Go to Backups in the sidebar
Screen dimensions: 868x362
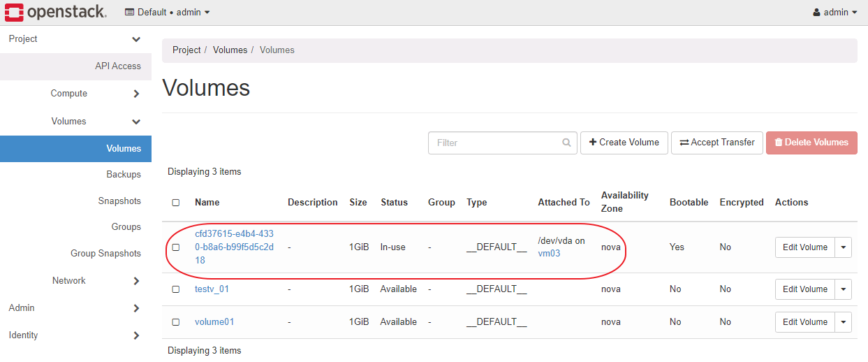[x=124, y=175]
